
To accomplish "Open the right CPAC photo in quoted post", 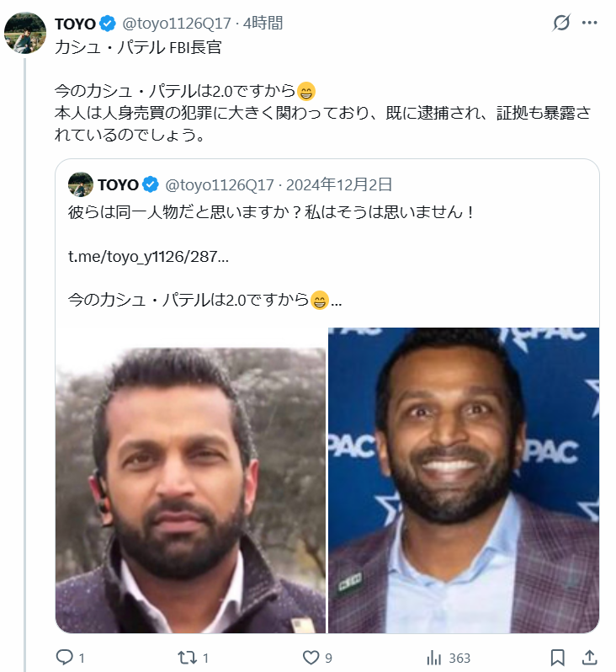I will point(464,480).
